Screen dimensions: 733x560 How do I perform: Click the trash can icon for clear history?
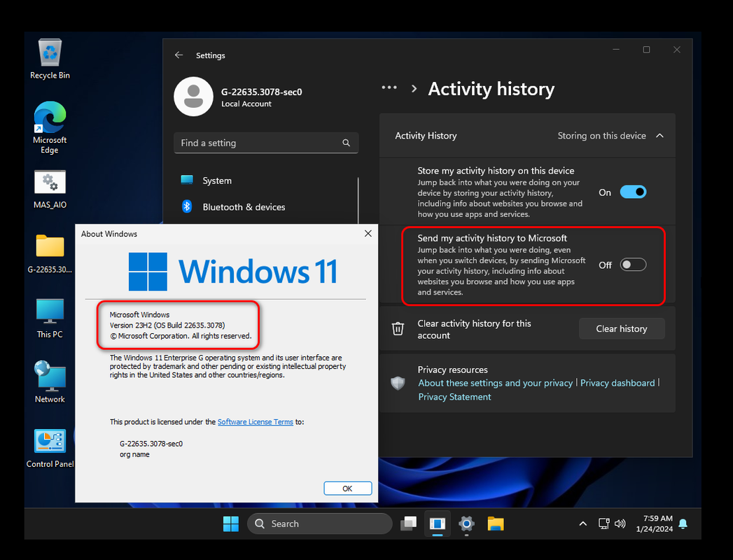(x=398, y=328)
